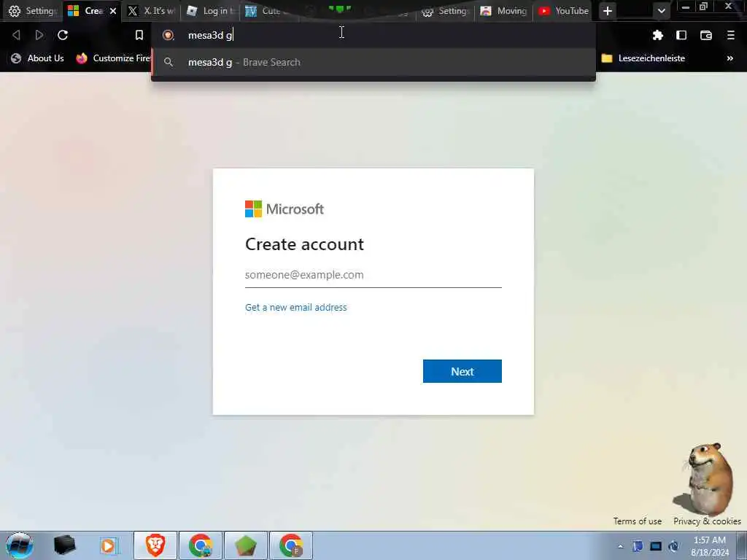The width and height of the screenshot is (747, 560).
Task: Select the 'mesa3d g - Brave Search' suggestion
Action: [x=373, y=63]
